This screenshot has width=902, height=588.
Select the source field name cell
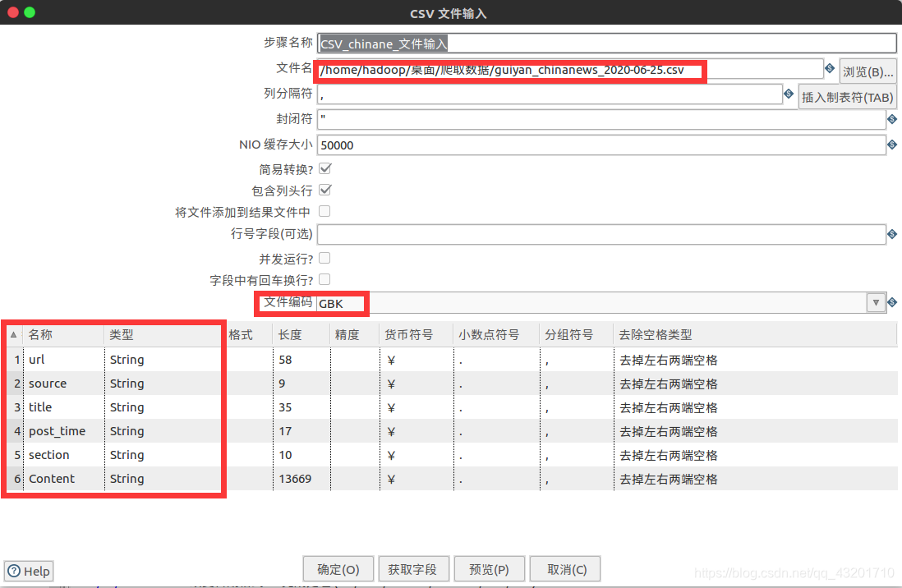click(x=64, y=384)
